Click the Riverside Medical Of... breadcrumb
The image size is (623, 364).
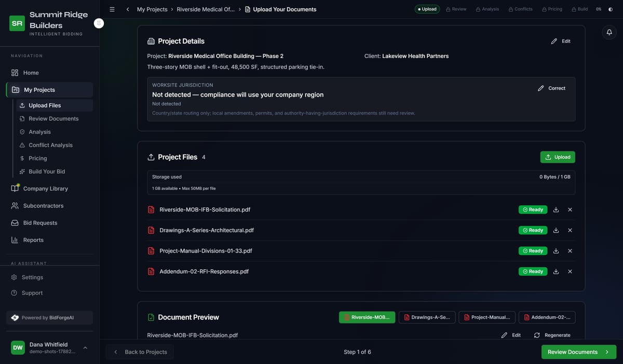(x=206, y=9)
